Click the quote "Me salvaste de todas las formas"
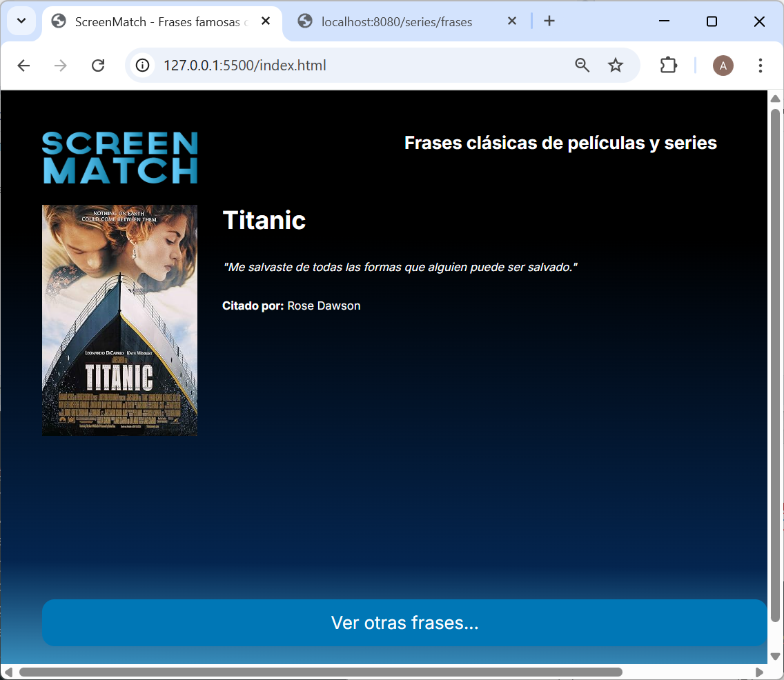784x680 pixels. (x=400, y=268)
